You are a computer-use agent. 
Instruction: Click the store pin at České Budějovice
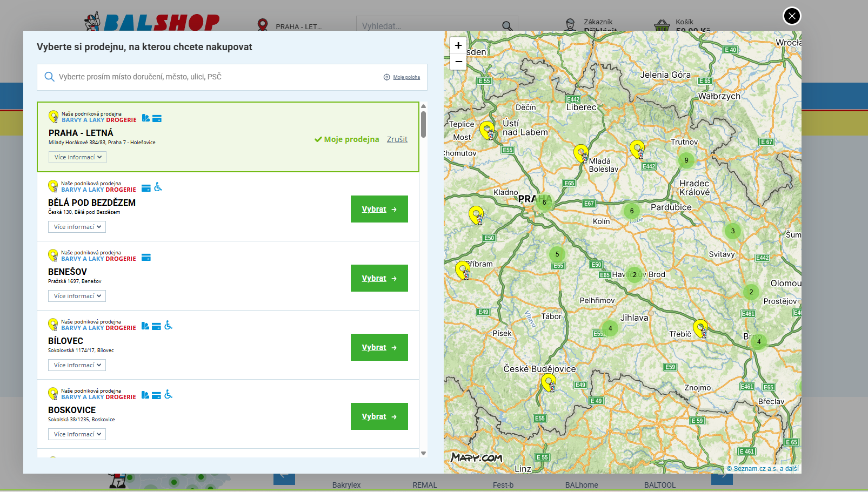coord(548,382)
